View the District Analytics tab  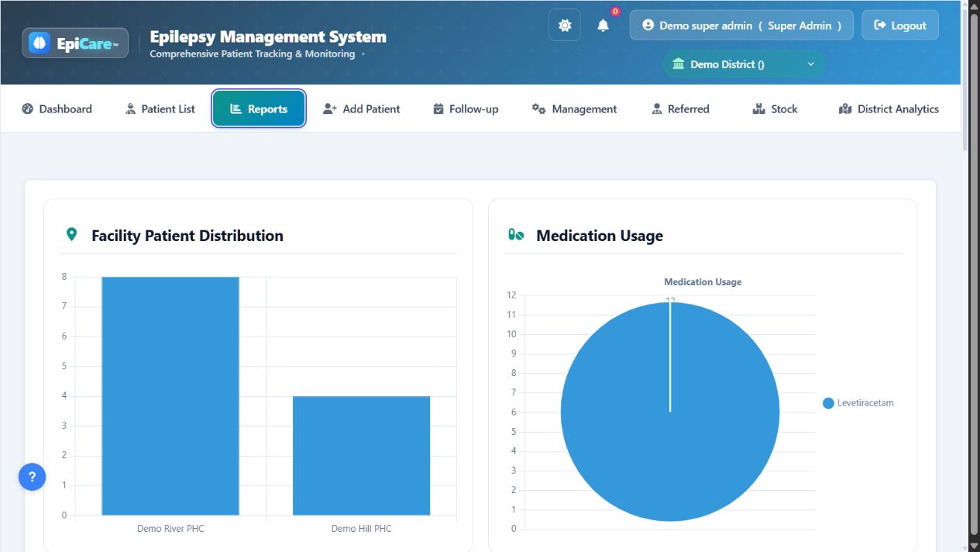pyautogui.click(x=889, y=109)
